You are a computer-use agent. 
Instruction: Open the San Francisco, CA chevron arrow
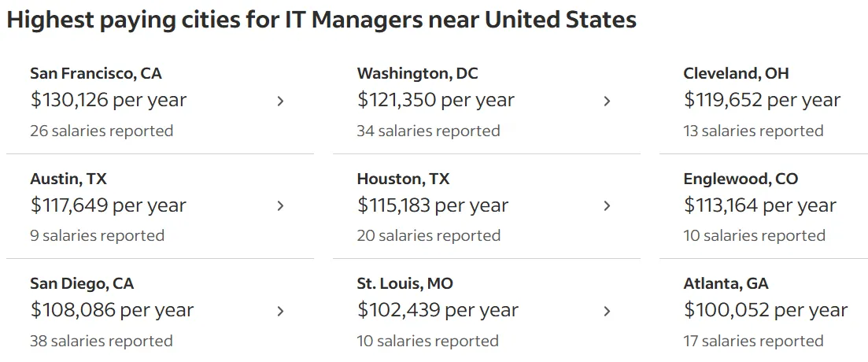point(281,102)
